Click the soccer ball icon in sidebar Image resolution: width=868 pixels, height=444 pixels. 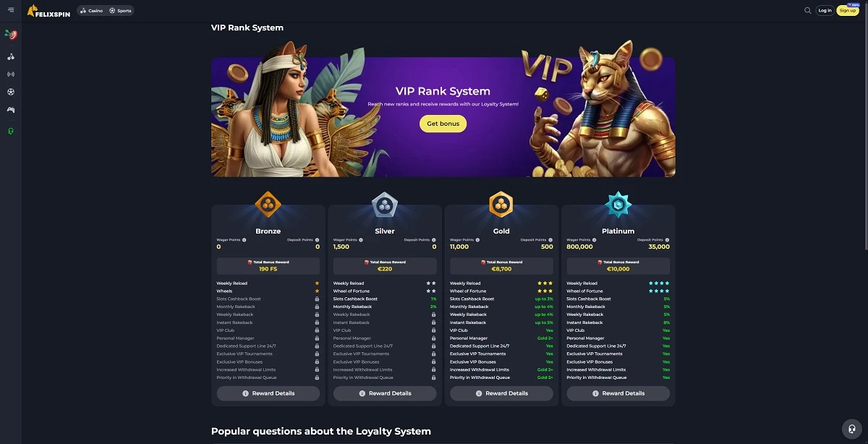tap(11, 92)
